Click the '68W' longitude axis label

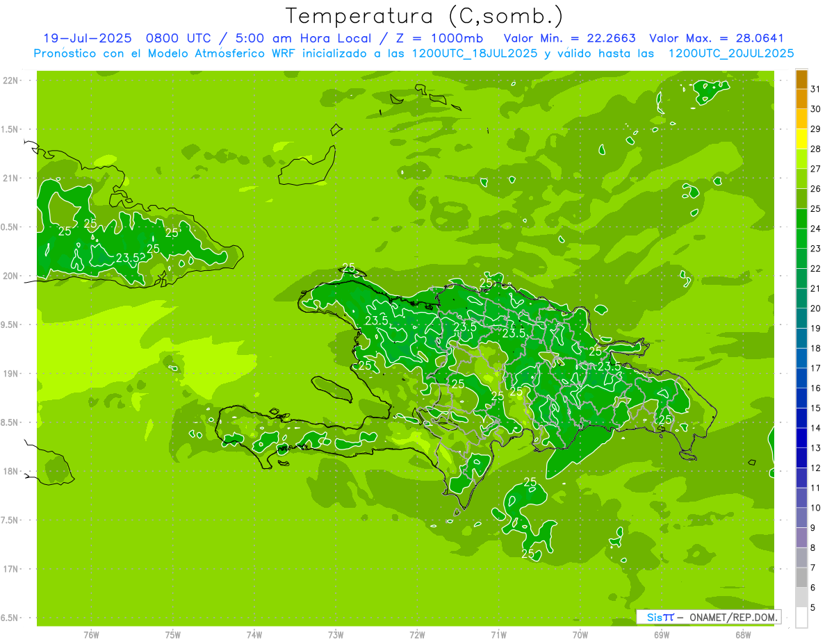click(x=743, y=634)
